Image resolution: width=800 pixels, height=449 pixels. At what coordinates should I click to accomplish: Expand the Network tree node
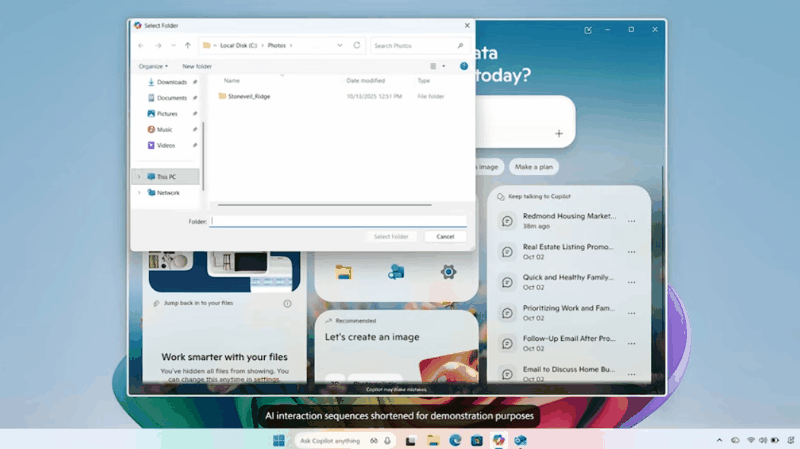tap(139, 193)
